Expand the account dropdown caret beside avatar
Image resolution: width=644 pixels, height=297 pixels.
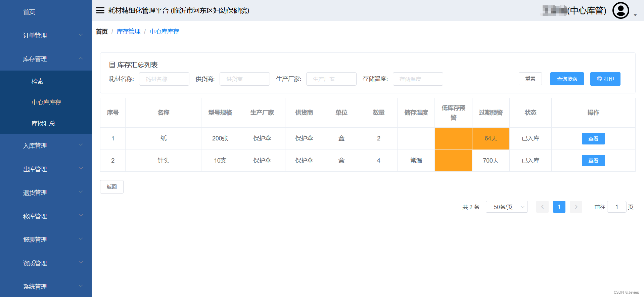point(635,15)
